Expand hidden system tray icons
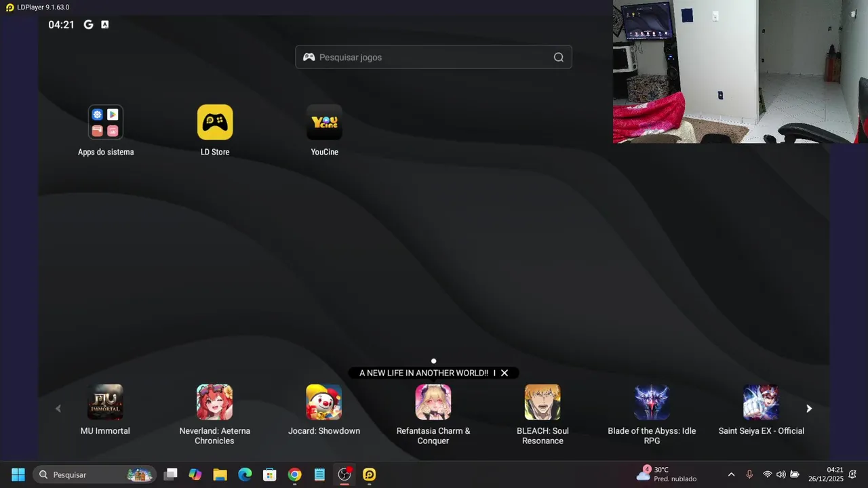Screen dimensions: 868x488 (x=731, y=474)
